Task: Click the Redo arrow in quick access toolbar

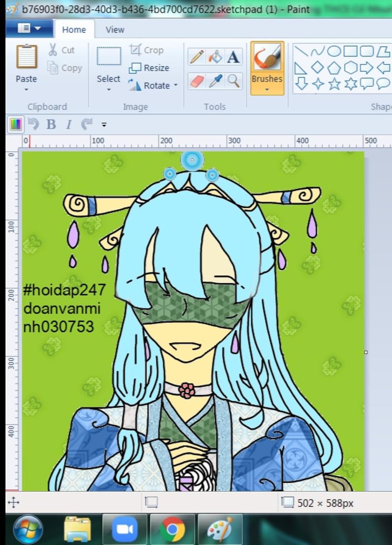Action: coord(87,124)
